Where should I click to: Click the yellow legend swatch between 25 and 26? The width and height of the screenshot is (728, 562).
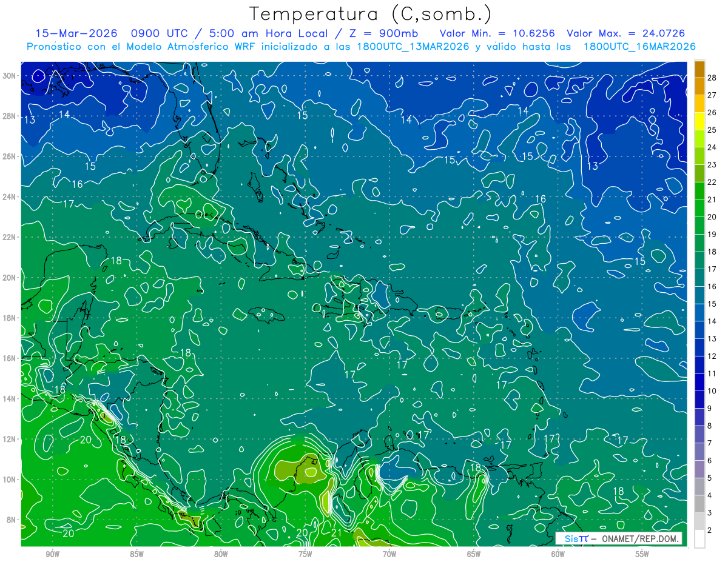coord(699,121)
